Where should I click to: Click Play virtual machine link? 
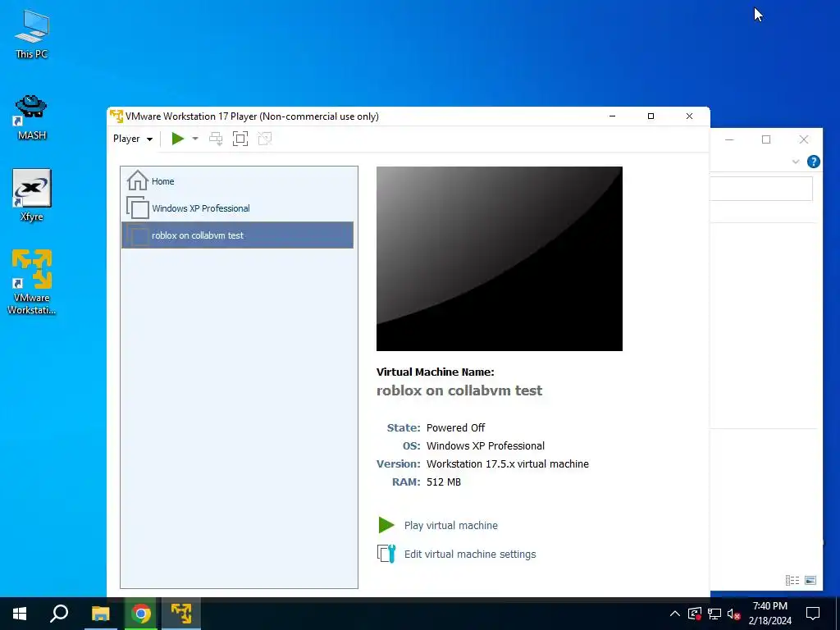coord(451,526)
